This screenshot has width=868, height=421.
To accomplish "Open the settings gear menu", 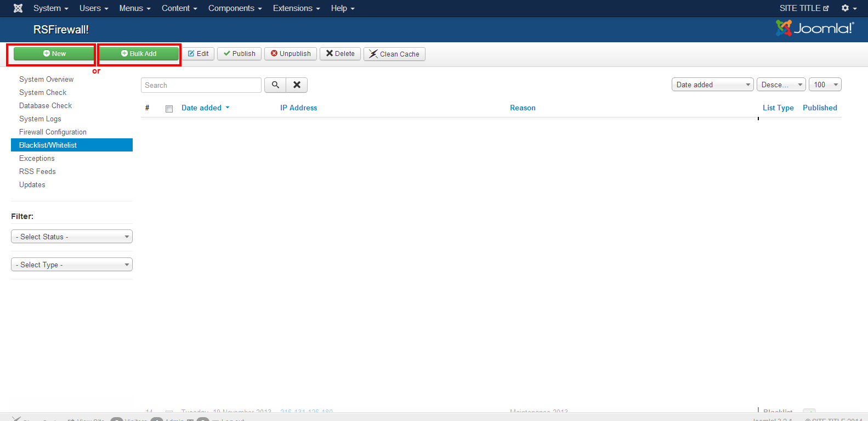I will [x=849, y=8].
